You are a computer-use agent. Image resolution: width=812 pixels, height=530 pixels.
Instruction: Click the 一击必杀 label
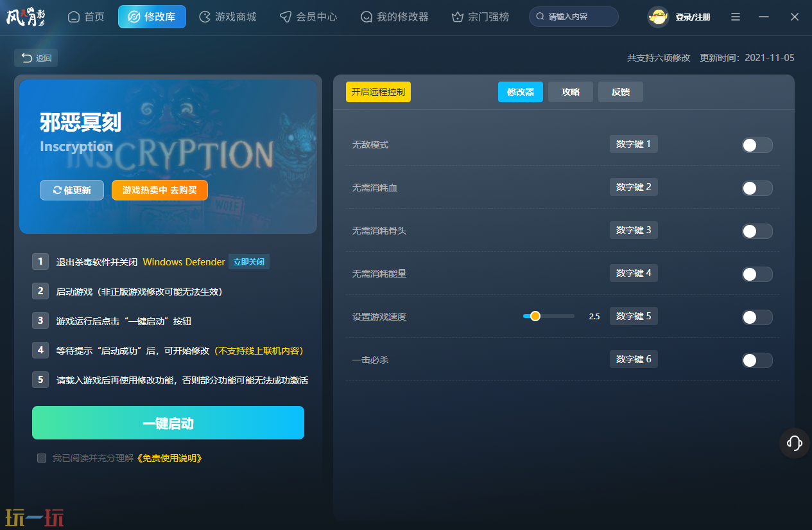[x=370, y=360]
